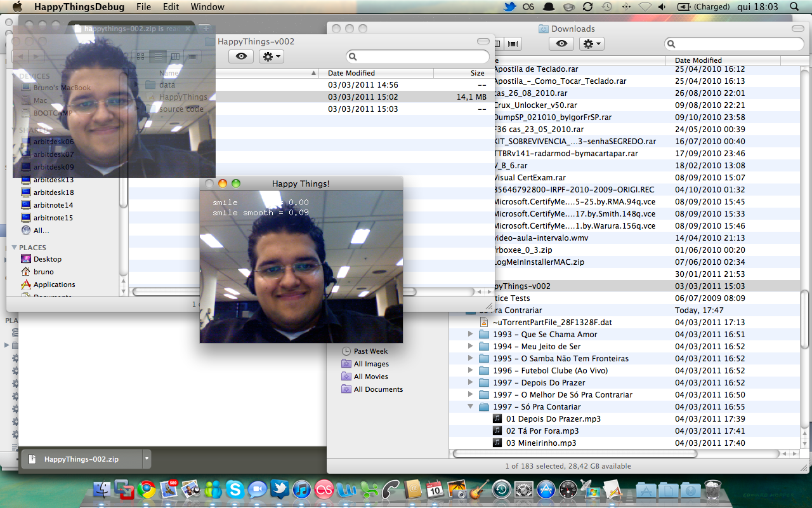Viewport: 812px width, 508px height.
Task: Click Downloads window horizontal scrollbar
Action: pos(575,453)
